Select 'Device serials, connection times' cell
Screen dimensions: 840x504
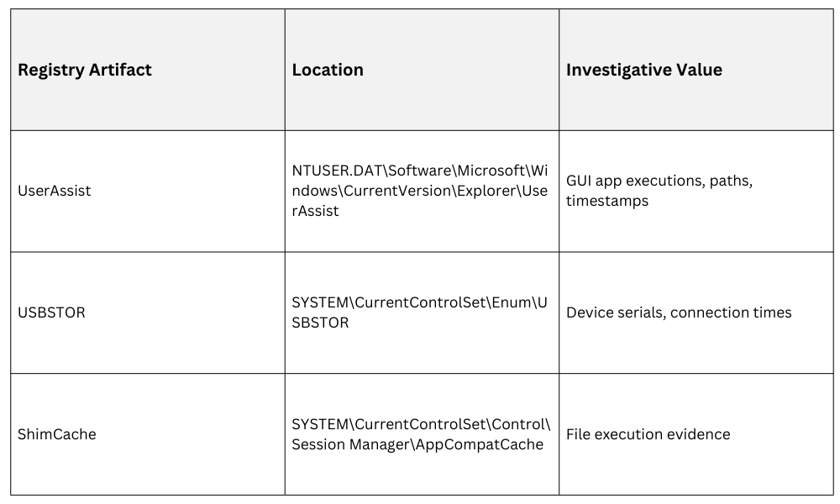tap(679, 312)
